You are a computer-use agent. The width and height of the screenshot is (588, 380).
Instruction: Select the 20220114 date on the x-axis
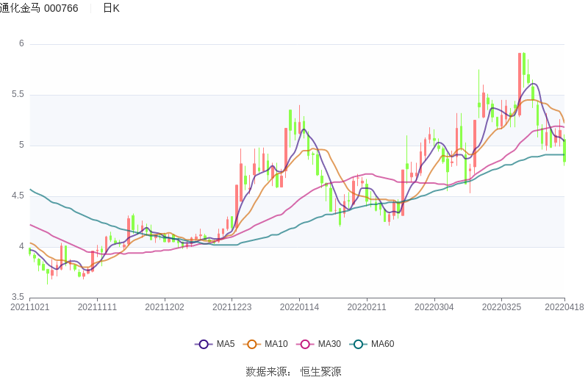(299, 307)
